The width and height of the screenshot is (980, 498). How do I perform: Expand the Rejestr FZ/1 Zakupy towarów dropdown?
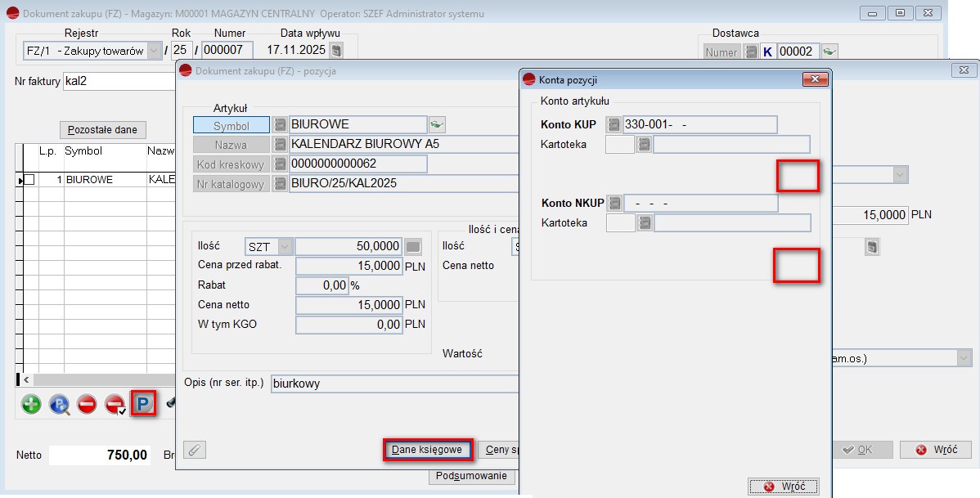(x=154, y=51)
